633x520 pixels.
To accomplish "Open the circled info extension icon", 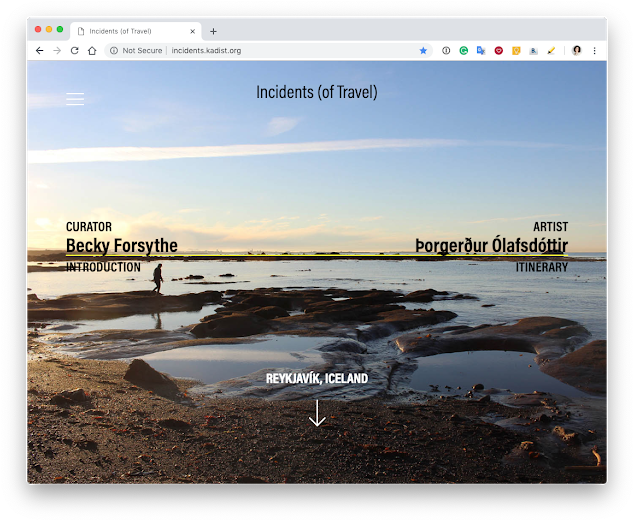I will [446, 50].
